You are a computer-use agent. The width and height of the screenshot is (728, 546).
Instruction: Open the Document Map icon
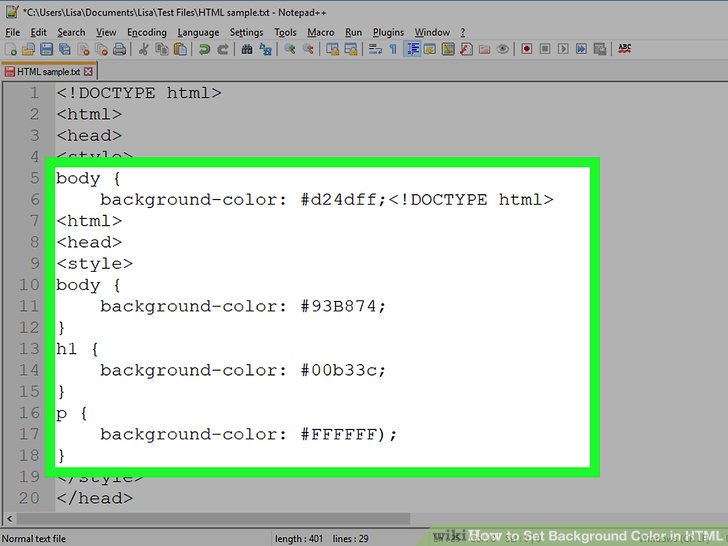448,49
